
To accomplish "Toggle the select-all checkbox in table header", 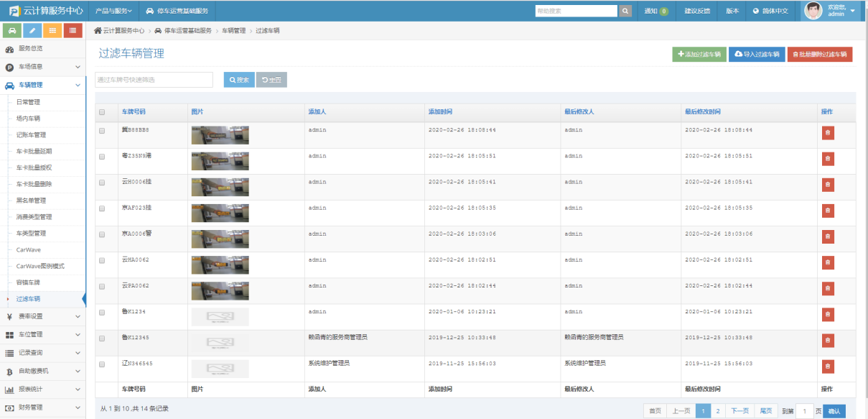I will tap(102, 112).
